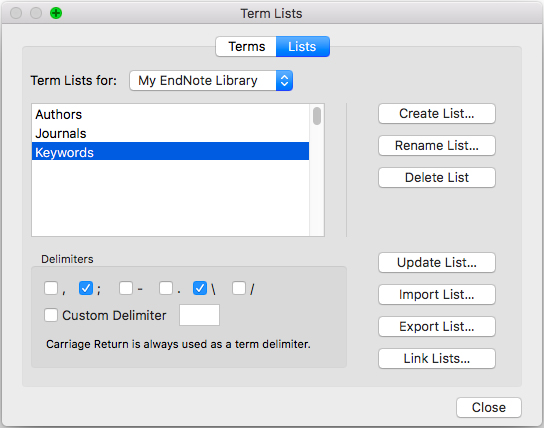Screen dimensions: 544x428
Task: Click the green zoom window button
Action: pyautogui.click(x=56, y=13)
